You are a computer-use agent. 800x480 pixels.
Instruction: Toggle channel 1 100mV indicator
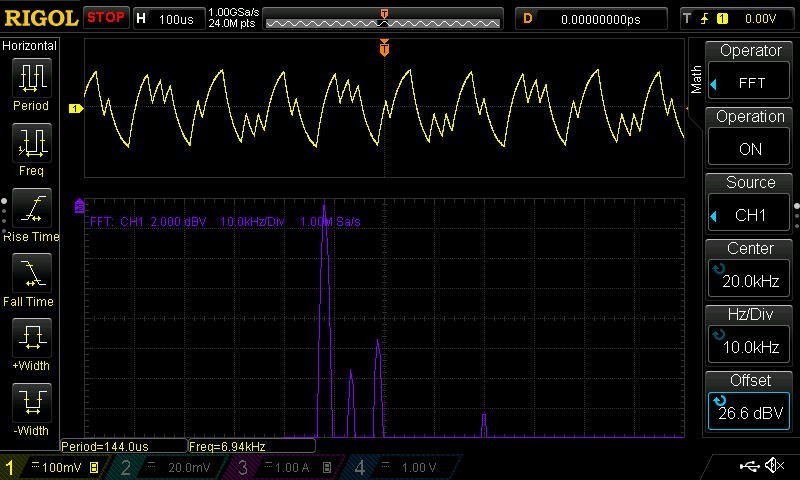click(56, 467)
